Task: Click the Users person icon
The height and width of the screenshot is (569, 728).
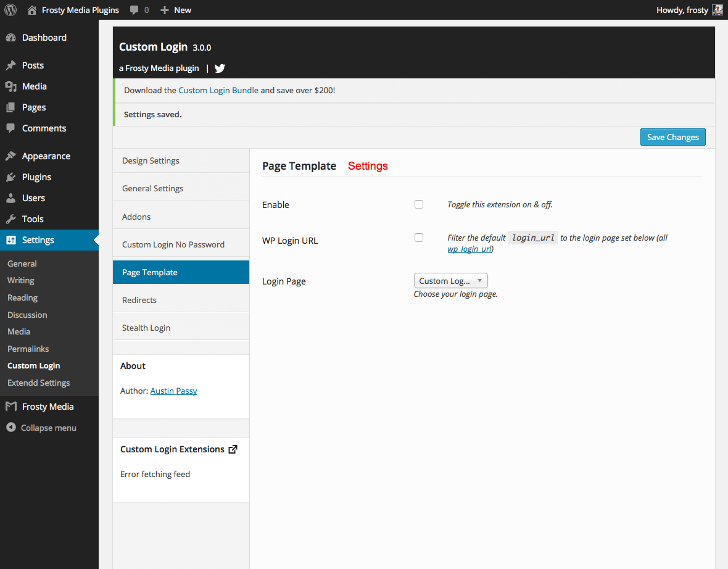Action: pyautogui.click(x=10, y=198)
